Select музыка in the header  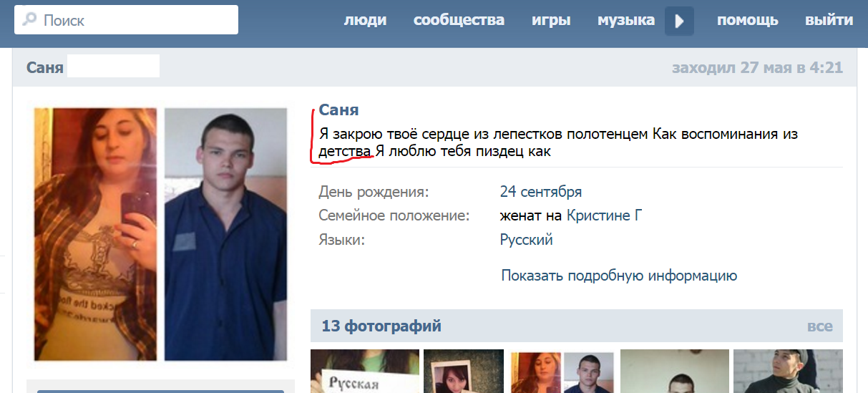coord(626,20)
